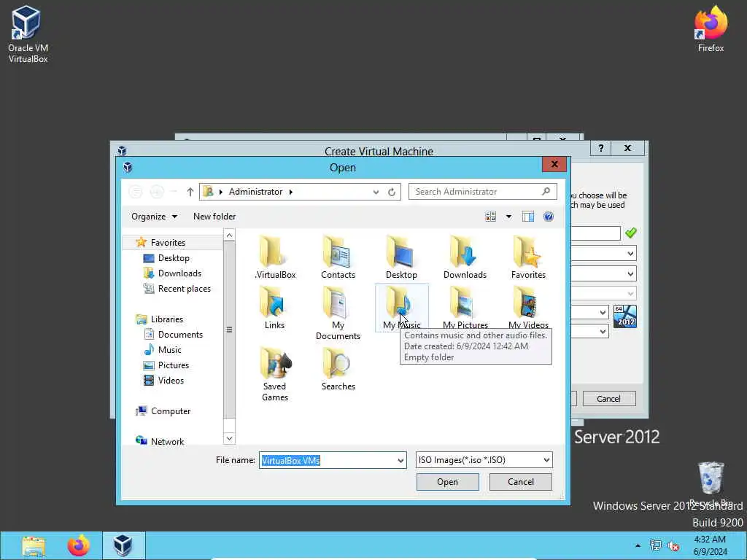Open the File name dropdown
Screen dimensions: 747x560
400,461
